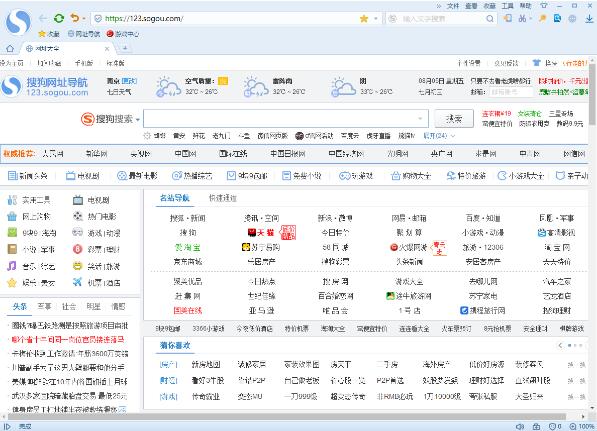Viewport: 597px width, 431px height.
Task: Expand the 展开(24) quick links
Action: tap(439, 135)
